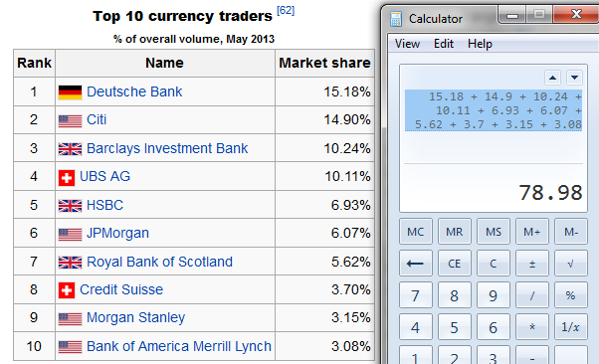The width and height of the screenshot is (599, 364).
Task: Click the reciprocal 1/x button
Action: [570, 327]
